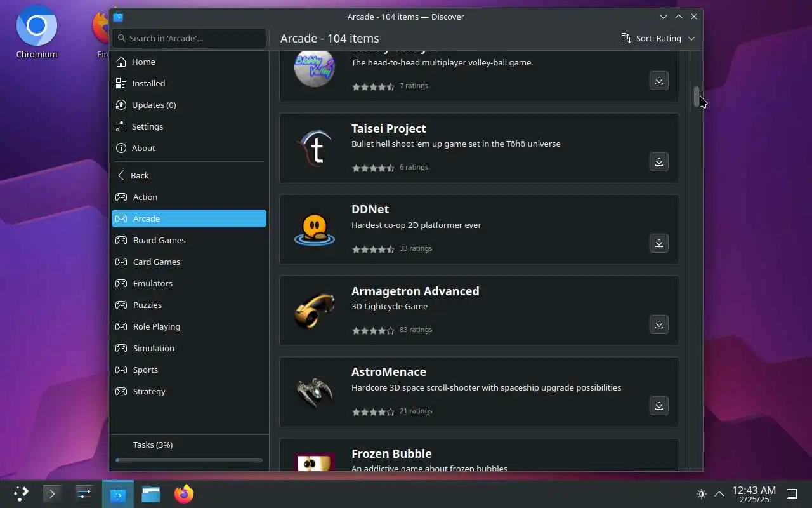Screen dimensions: 812x508
Task: Launch Firefox from the taskbar
Action: [184, 493]
